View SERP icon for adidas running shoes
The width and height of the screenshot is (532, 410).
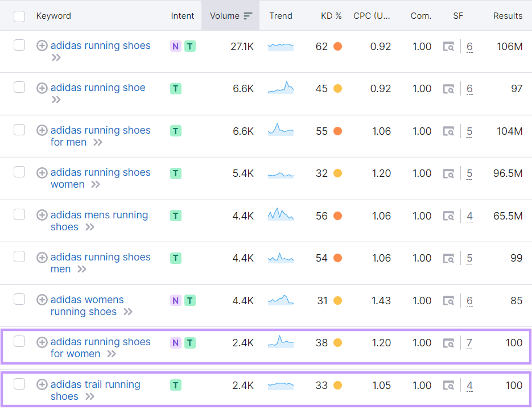click(448, 47)
